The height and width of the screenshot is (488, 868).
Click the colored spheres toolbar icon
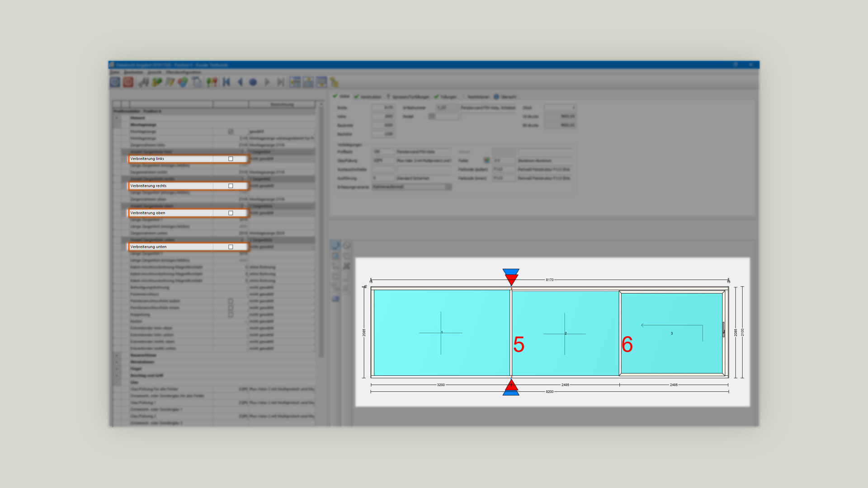(183, 82)
